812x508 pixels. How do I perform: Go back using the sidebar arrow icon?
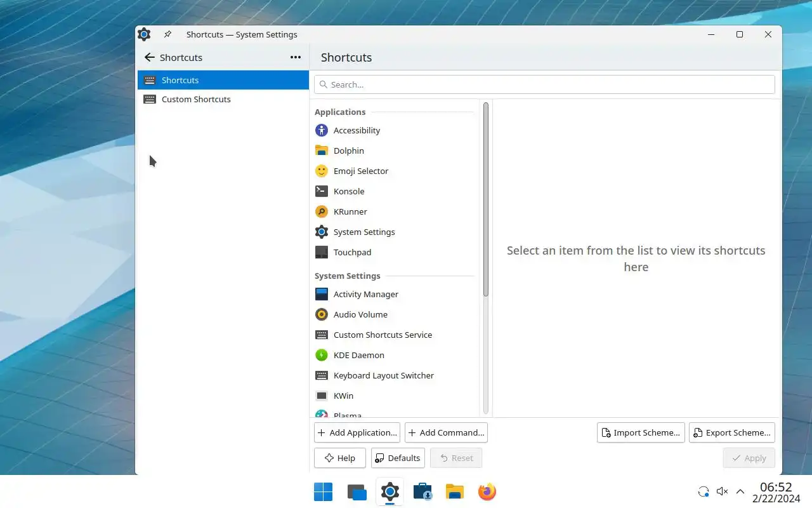[150, 57]
